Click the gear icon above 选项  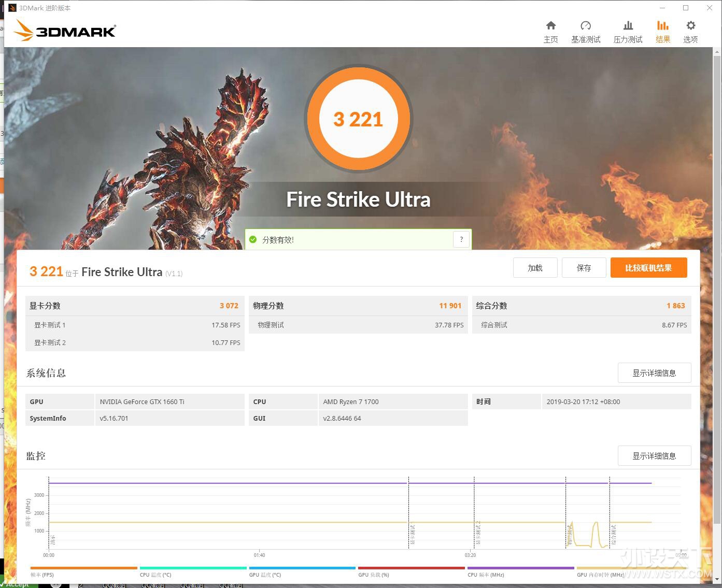pyautogui.click(x=691, y=25)
